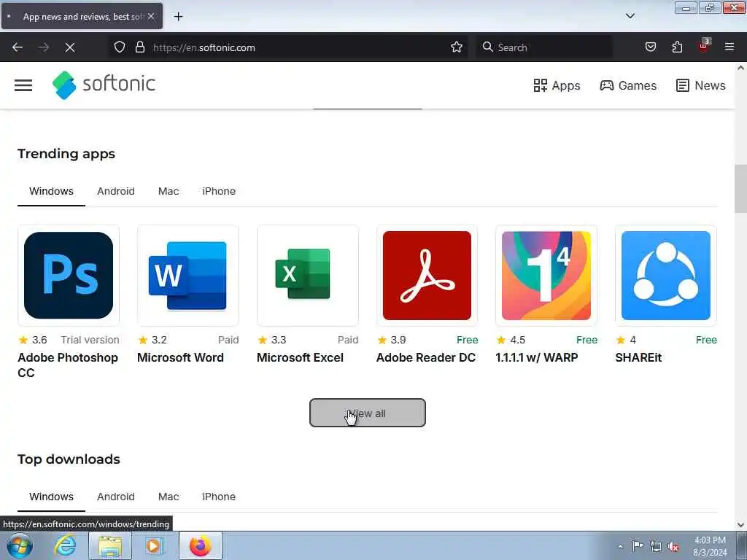Click the network tray icon
The image size is (747, 560).
tap(656, 546)
